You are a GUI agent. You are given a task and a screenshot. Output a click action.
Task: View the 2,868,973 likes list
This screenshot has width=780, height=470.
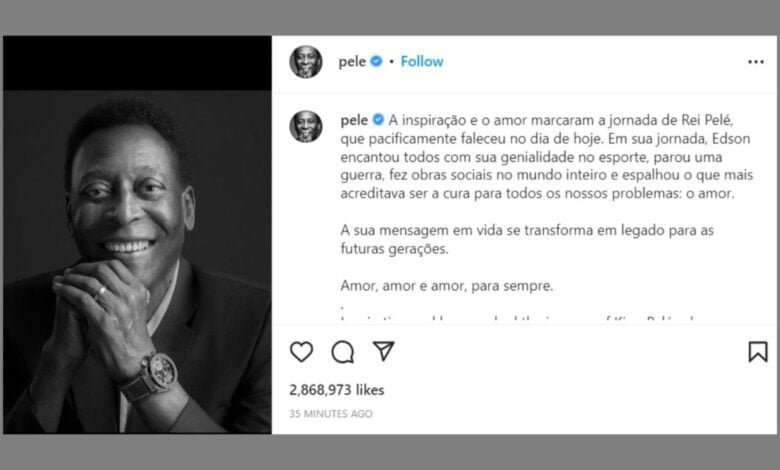pos(337,390)
